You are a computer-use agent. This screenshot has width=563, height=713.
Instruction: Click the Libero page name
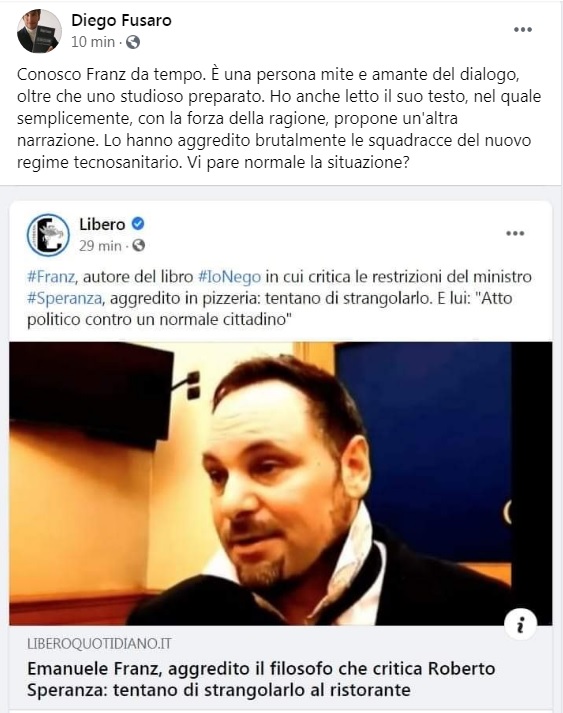point(102,224)
